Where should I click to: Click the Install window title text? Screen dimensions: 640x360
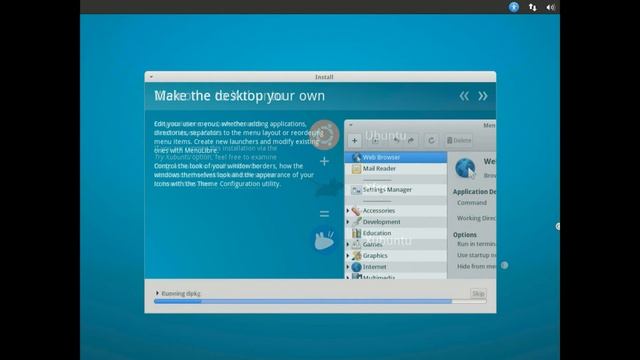point(324,77)
